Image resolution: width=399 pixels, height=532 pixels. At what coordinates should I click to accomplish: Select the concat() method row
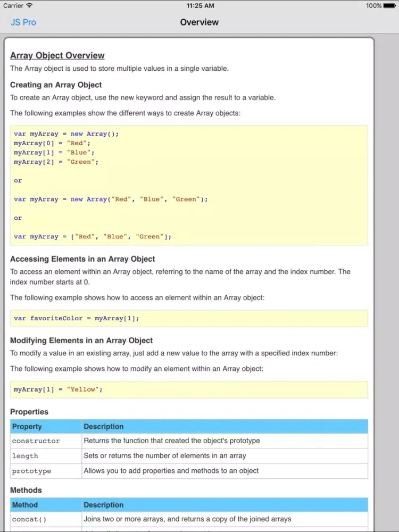pyautogui.click(x=189, y=519)
